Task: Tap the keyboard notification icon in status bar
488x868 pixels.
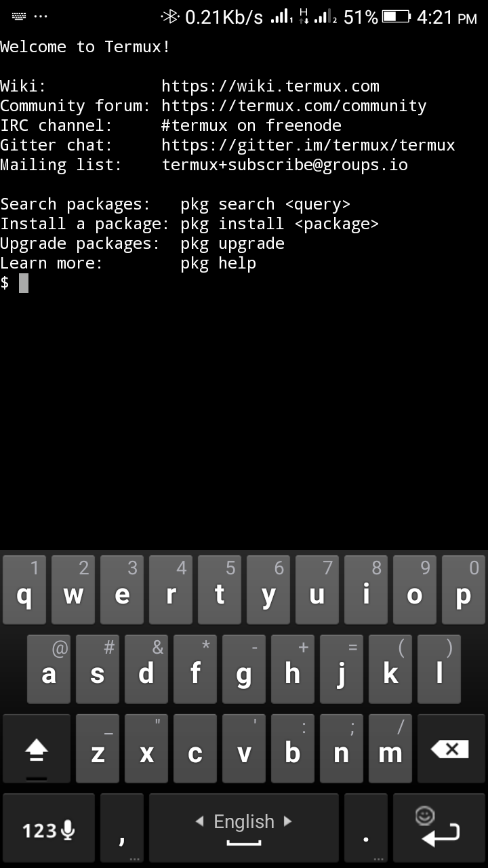Action: (x=20, y=16)
